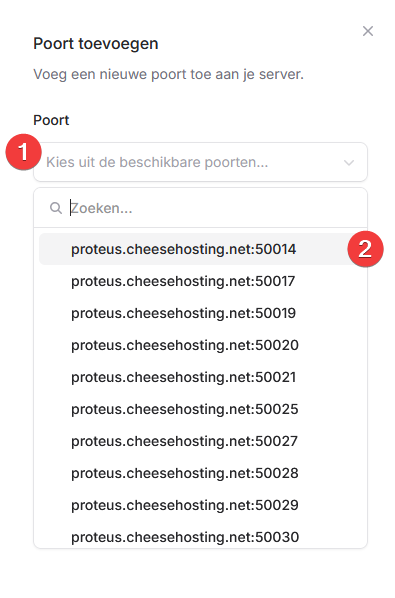The width and height of the screenshot is (395, 598).
Task: Choose port 50019 from the list
Action: click(x=201, y=313)
